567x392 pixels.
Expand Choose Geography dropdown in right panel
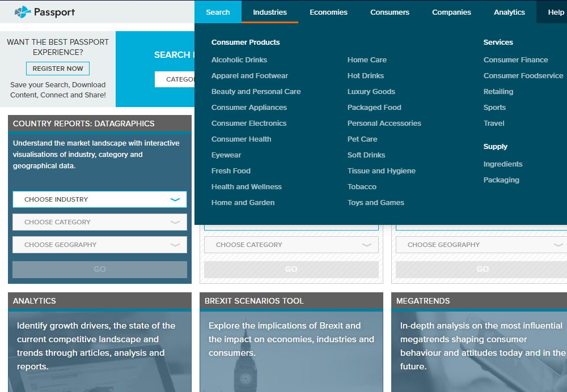tap(481, 245)
